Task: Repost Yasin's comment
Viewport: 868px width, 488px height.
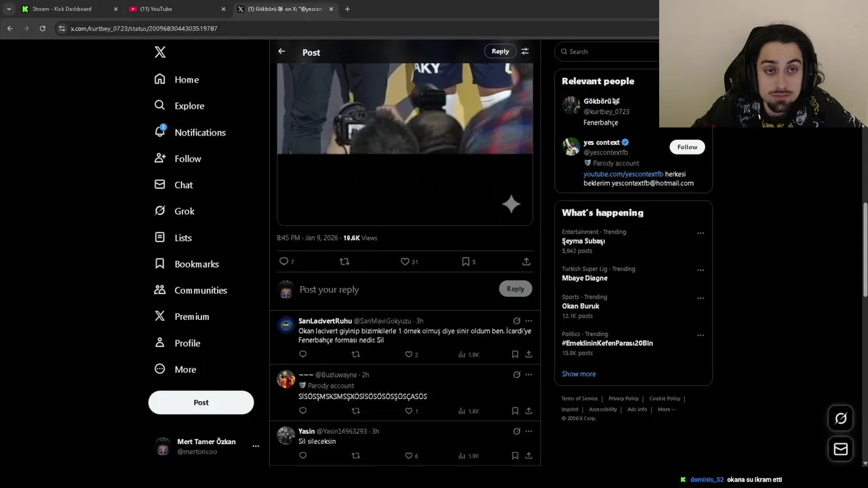Action: click(356, 456)
